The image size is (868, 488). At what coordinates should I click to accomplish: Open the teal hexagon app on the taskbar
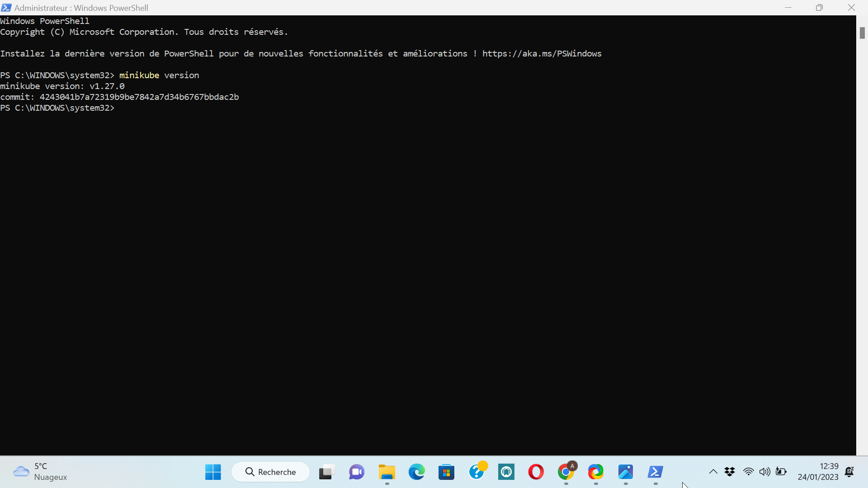[x=506, y=472]
